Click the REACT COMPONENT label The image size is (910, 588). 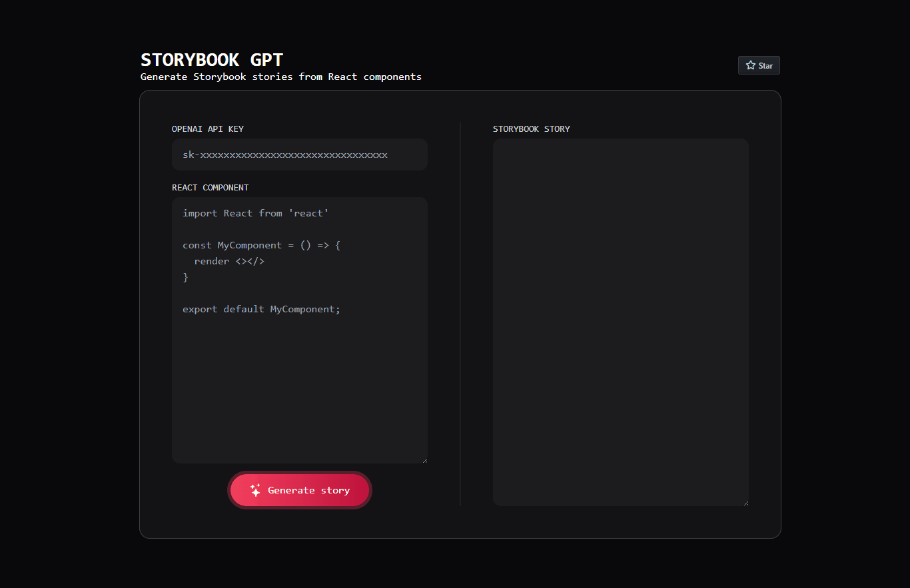pyautogui.click(x=211, y=188)
